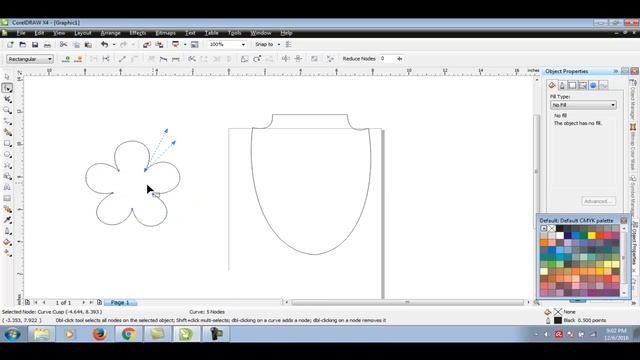Click Select All Nodes icon
Image resolution: width=640 pixels, height=360 pixels.
point(330,59)
